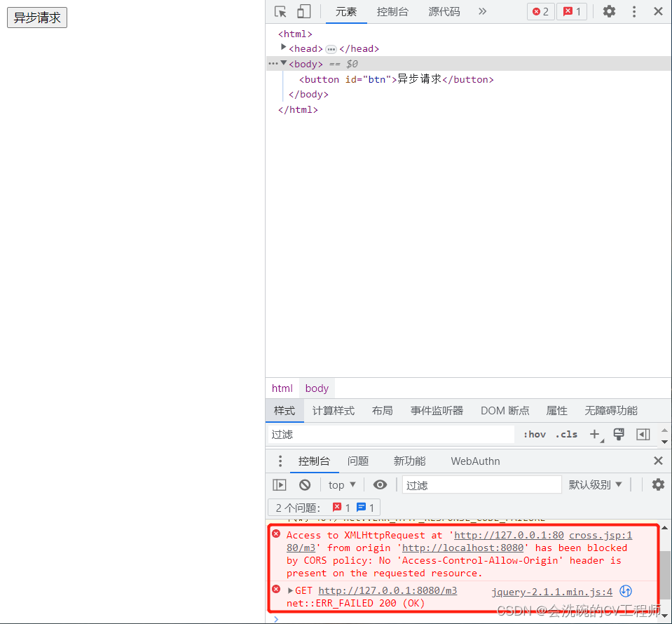Image resolution: width=672 pixels, height=624 pixels.
Task: Close the bottom drawer
Action: 658,461
